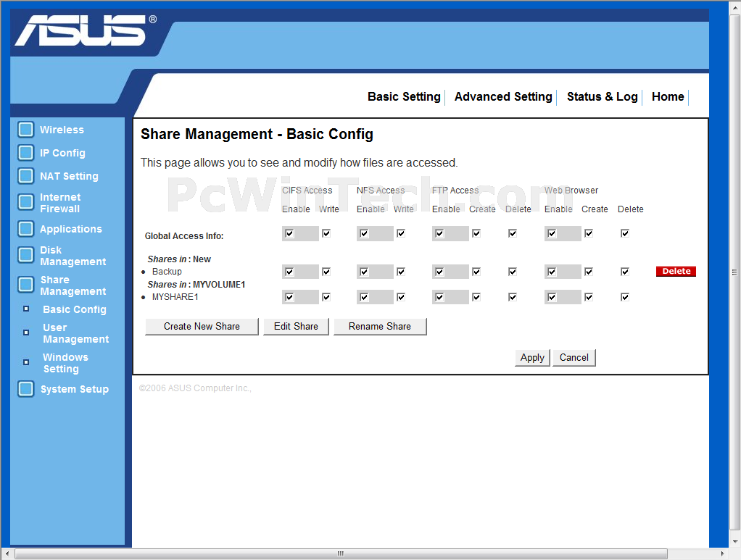Viewport: 741px width, 560px height.
Task: Toggle MYSHARE1 Web Browser Delete checkbox
Action: (x=625, y=297)
